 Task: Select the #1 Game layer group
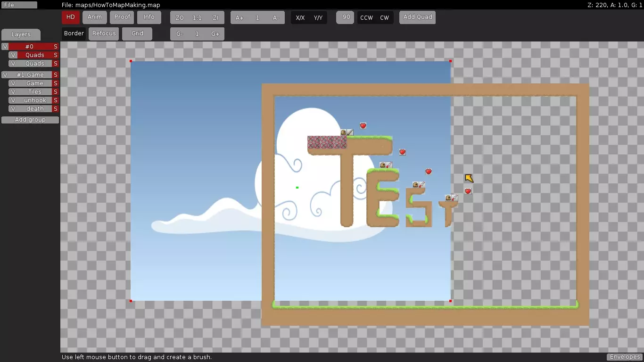point(30,75)
